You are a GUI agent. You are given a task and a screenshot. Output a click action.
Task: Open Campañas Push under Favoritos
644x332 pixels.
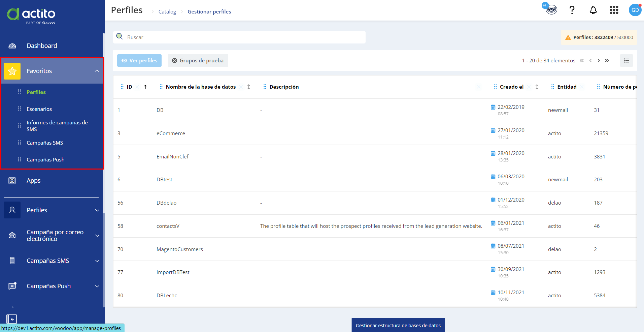pos(45,159)
